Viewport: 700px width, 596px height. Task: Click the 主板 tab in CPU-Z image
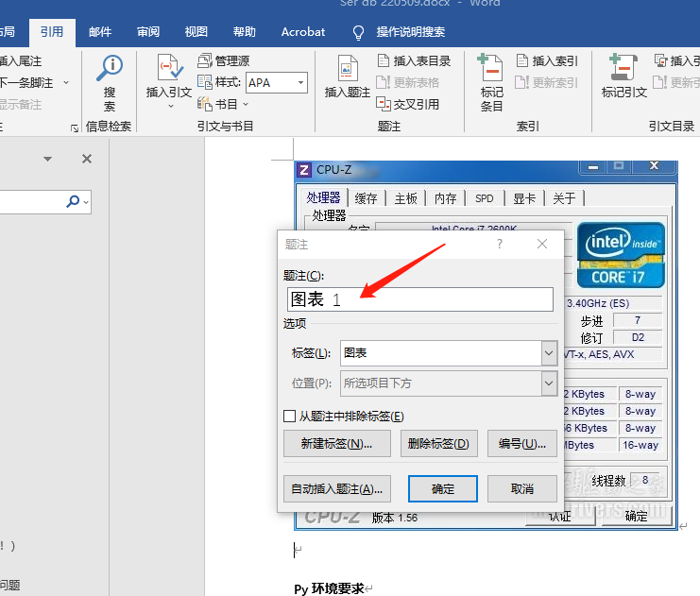pos(405,198)
